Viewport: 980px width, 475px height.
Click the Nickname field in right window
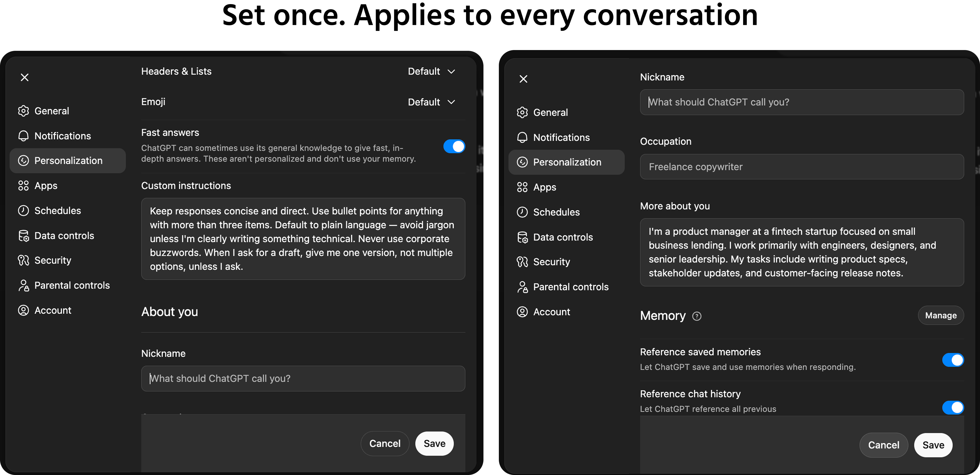[x=802, y=102]
